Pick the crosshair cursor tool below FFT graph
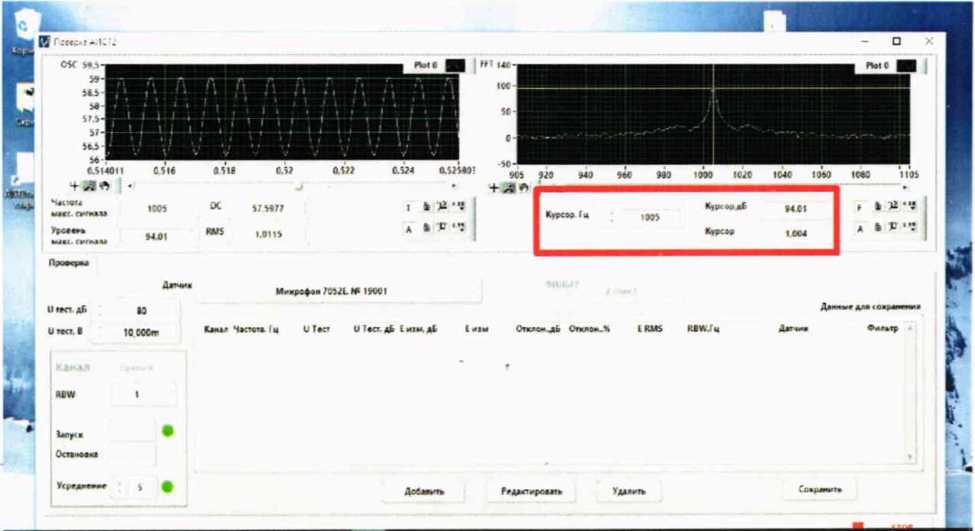This screenshot has width=975, height=531. click(494, 187)
